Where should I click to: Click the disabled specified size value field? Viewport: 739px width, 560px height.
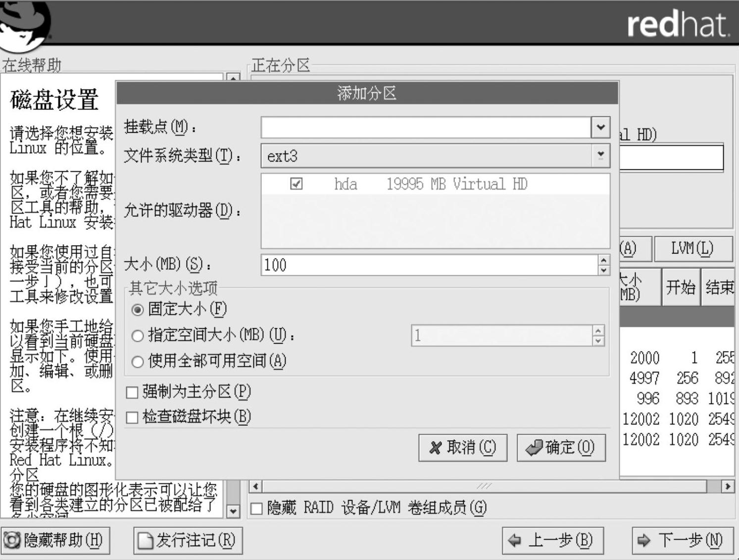(x=502, y=336)
